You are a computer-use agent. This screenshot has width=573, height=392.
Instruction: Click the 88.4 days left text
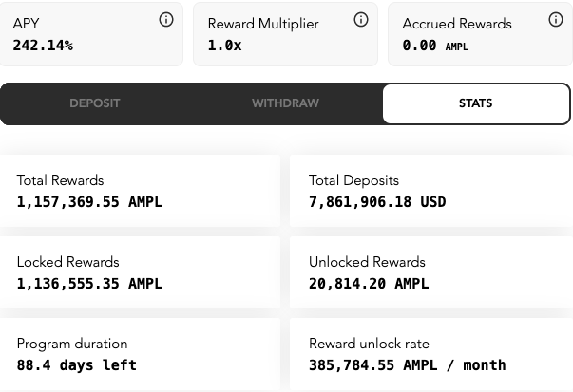coord(77,365)
